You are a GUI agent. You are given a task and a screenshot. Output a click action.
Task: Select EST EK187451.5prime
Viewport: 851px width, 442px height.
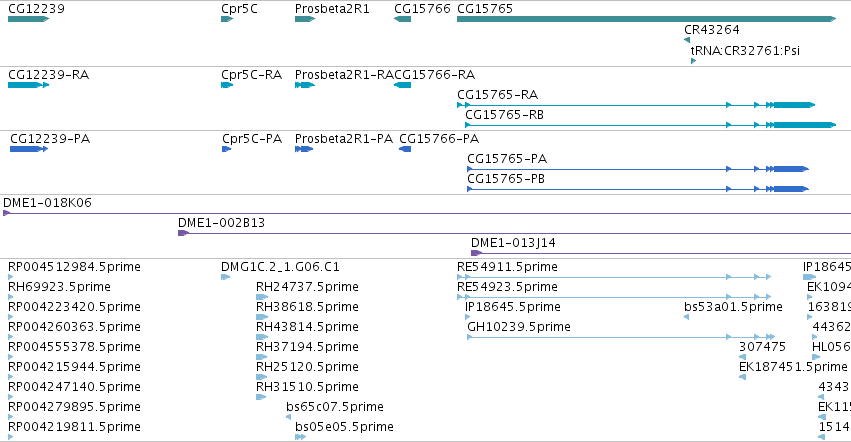pyautogui.click(x=793, y=368)
